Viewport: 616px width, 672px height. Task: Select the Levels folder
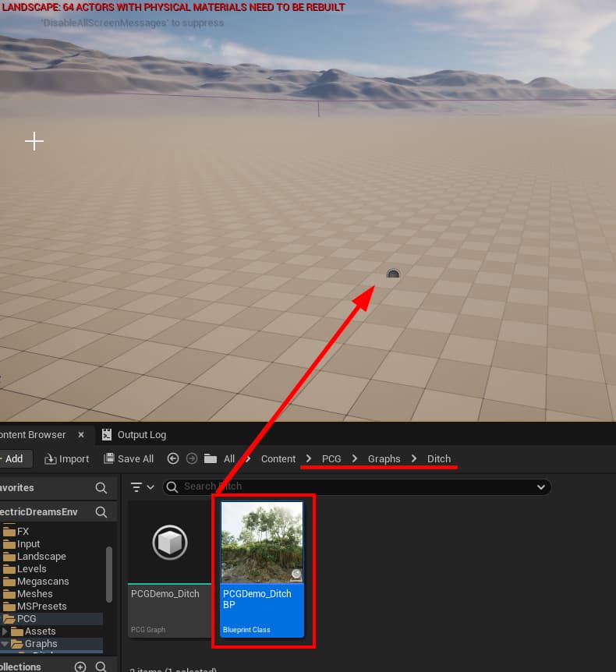coord(31,569)
